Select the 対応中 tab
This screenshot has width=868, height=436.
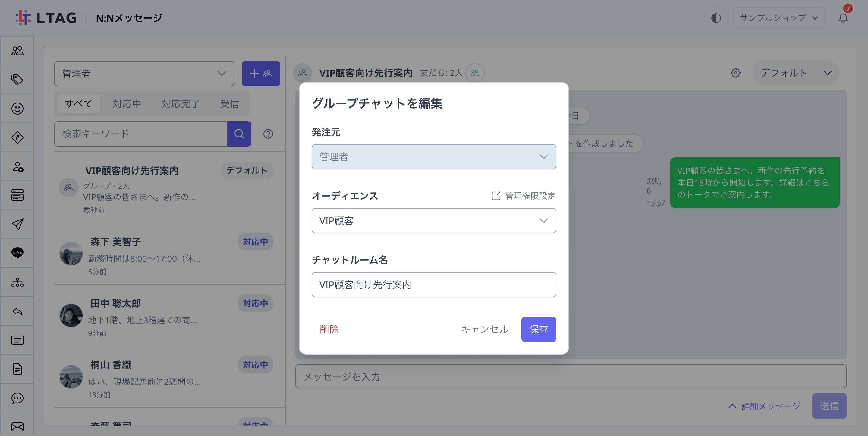(127, 103)
